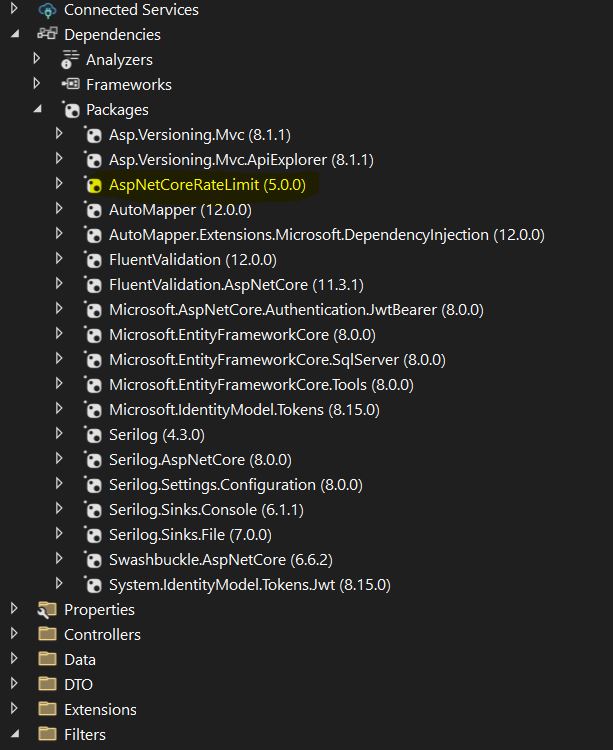This screenshot has height=750, width=613.
Task: Select Serilog.Sinks.Console (6.1.1) package
Action: 206,510
